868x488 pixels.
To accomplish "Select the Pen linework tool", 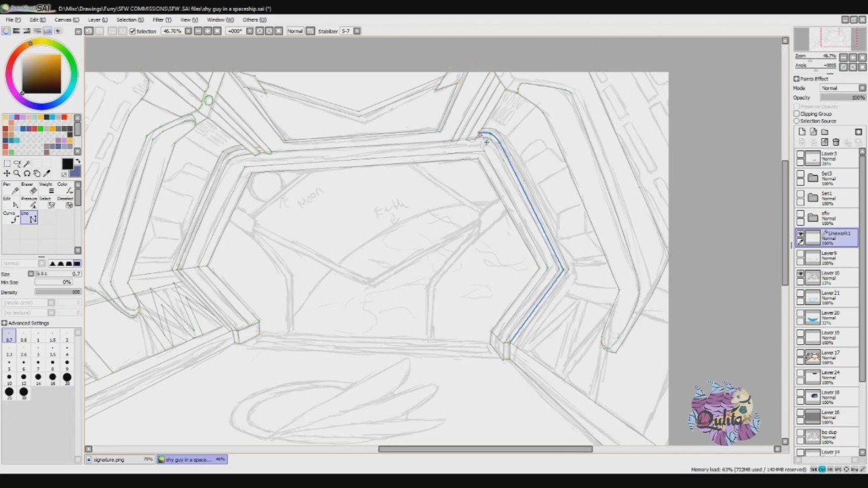I will pyautogui.click(x=11, y=188).
